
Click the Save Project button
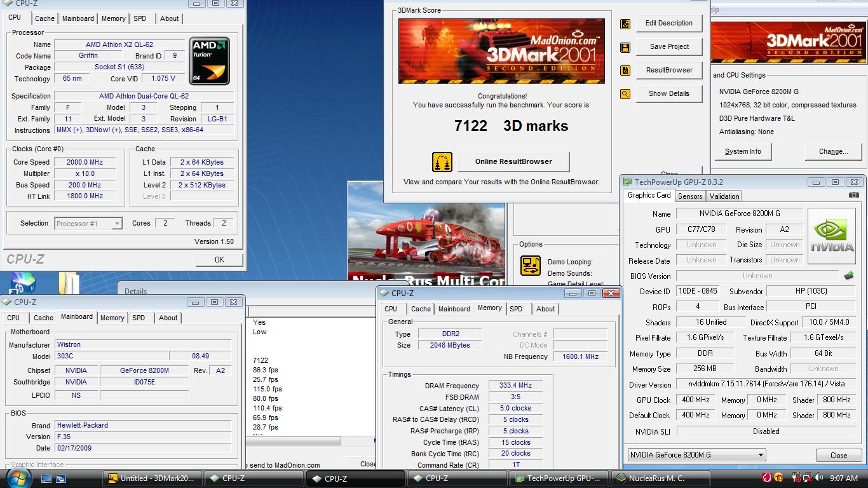pyautogui.click(x=669, y=46)
